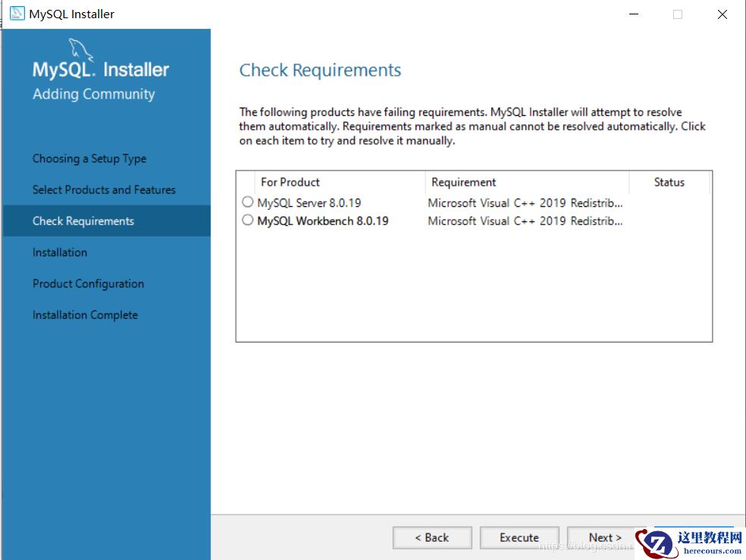Click the MySQL Server 8.0.19 product name
Viewport: 746px width, 560px height.
point(309,203)
